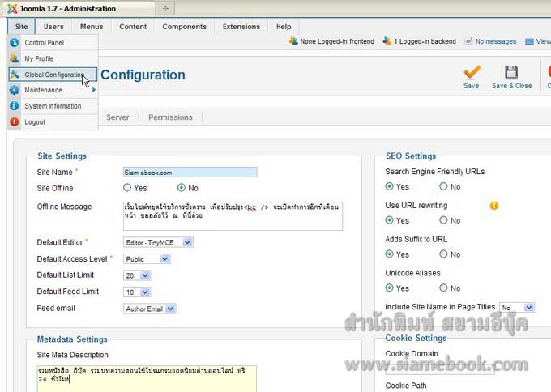
Task: Click the Save & Close button label
Action: 511,86
